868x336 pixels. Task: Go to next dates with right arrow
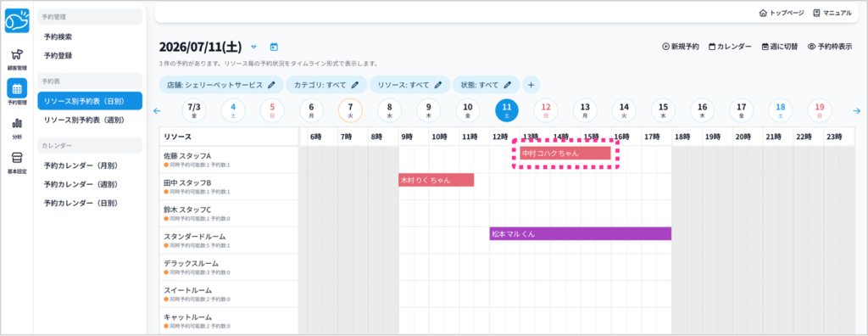[856, 111]
